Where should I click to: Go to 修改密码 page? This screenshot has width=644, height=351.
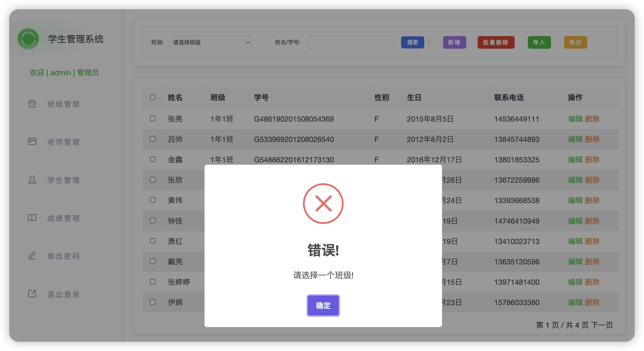[x=63, y=256]
